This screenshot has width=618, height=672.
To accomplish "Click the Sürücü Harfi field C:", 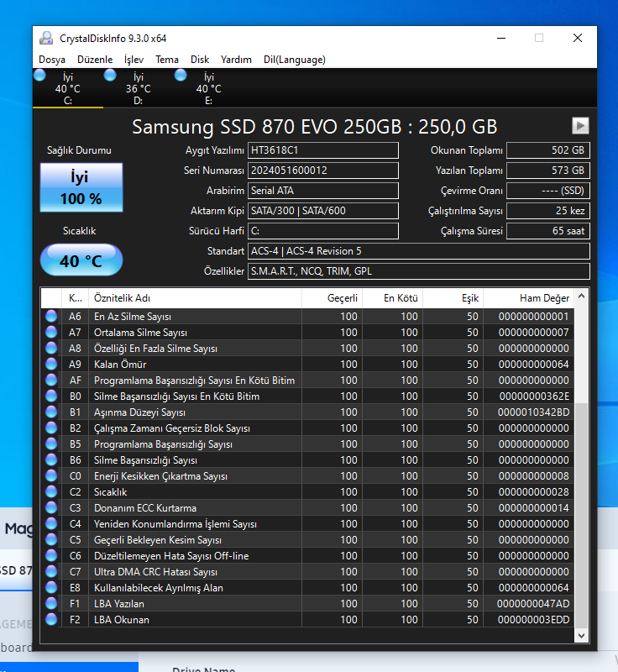I will point(323,231).
